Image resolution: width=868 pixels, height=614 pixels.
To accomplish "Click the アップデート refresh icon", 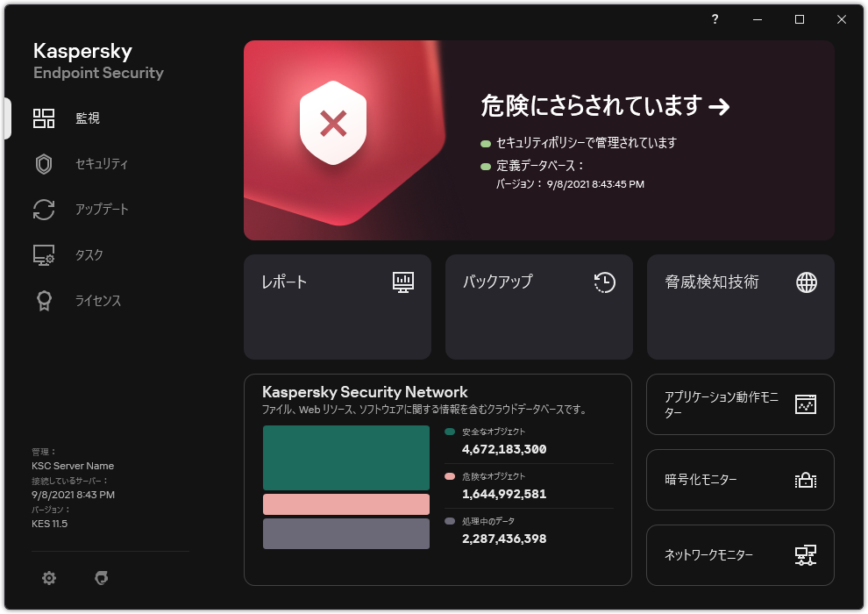I will pyautogui.click(x=42, y=209).
